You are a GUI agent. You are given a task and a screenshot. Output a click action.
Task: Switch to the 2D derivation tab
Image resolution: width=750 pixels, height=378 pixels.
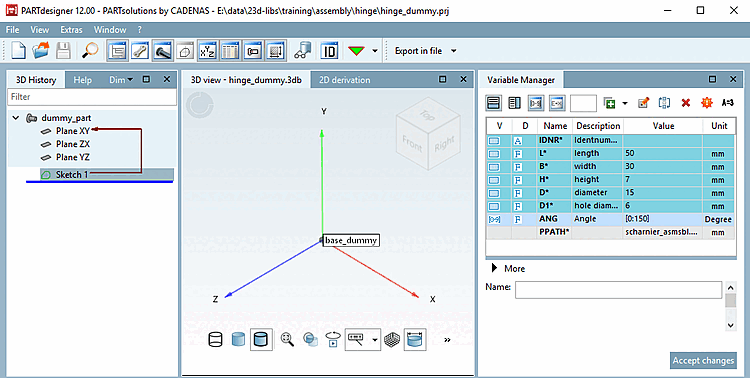click(344, 80)
